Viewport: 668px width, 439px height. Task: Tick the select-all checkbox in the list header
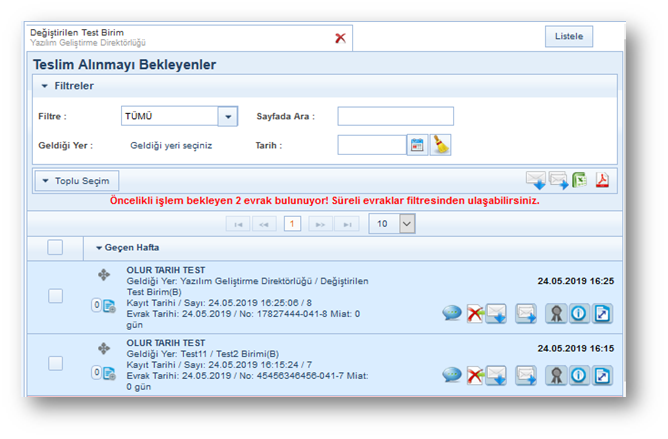pos(55,247)
